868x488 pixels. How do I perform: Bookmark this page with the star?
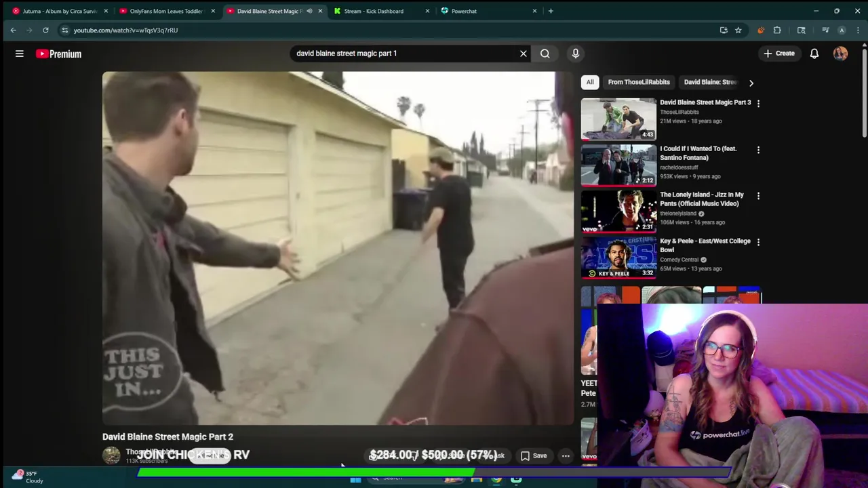point(738,30)
